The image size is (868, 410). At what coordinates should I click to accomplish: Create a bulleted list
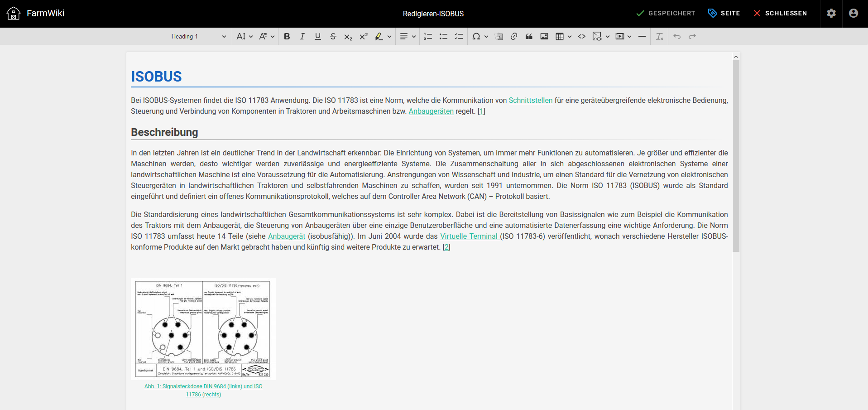coord(443,37)
